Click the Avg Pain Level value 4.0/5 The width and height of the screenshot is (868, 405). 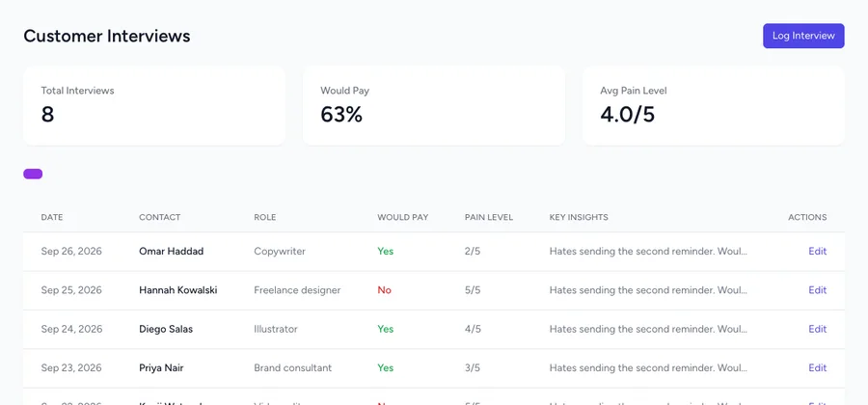click(627, 115)
